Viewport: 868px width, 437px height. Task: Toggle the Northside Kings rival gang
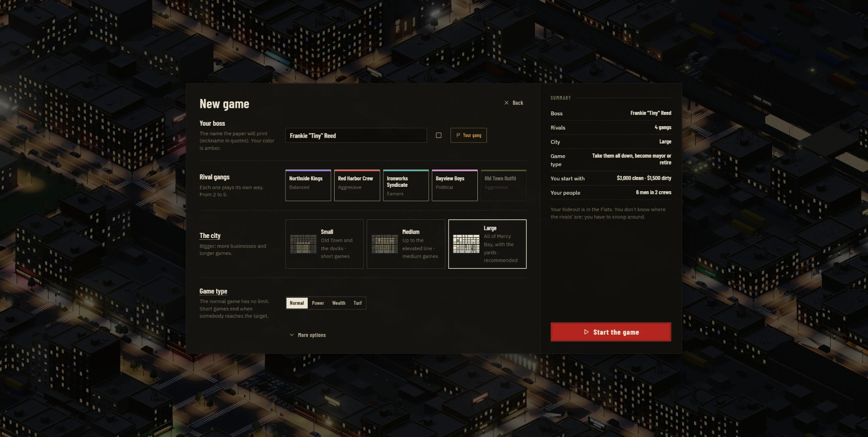tap(308, 185)
